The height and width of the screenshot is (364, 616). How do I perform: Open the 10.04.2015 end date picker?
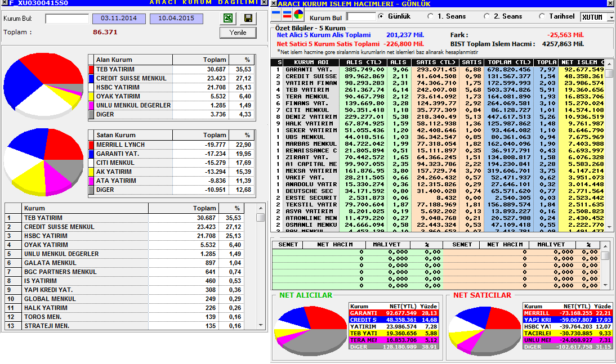[x=176, y=19]
